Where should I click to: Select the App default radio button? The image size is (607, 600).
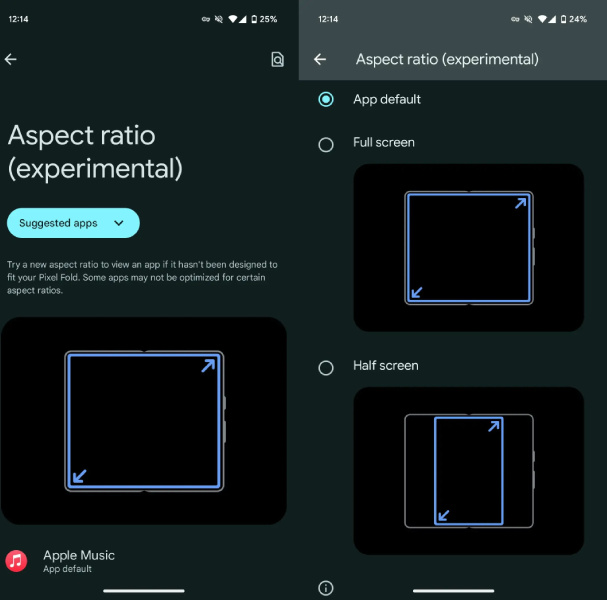click(x=326, y=99)
